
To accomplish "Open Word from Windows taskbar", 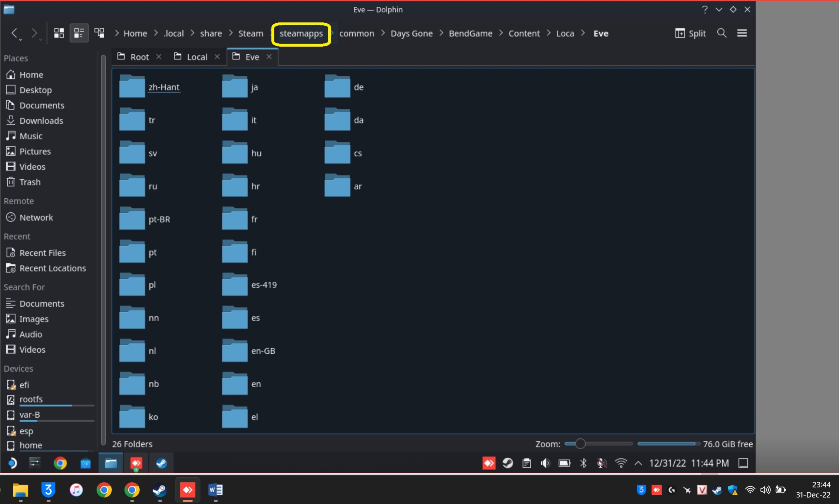I will 215,490.
